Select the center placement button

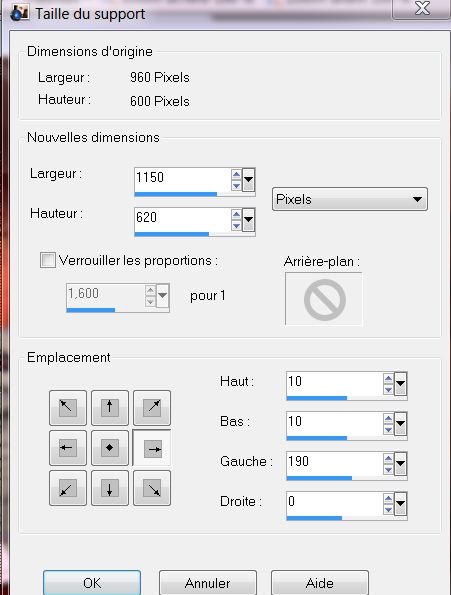110,448
